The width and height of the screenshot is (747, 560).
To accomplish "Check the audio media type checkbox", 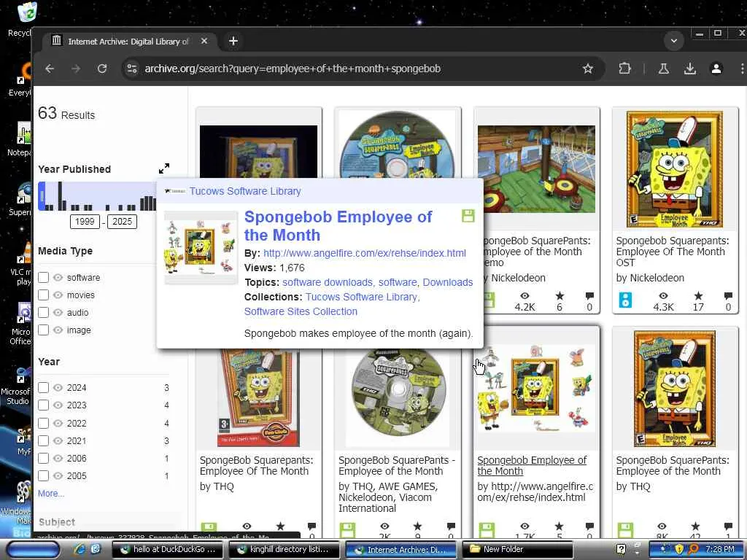I will pos(43,312).
